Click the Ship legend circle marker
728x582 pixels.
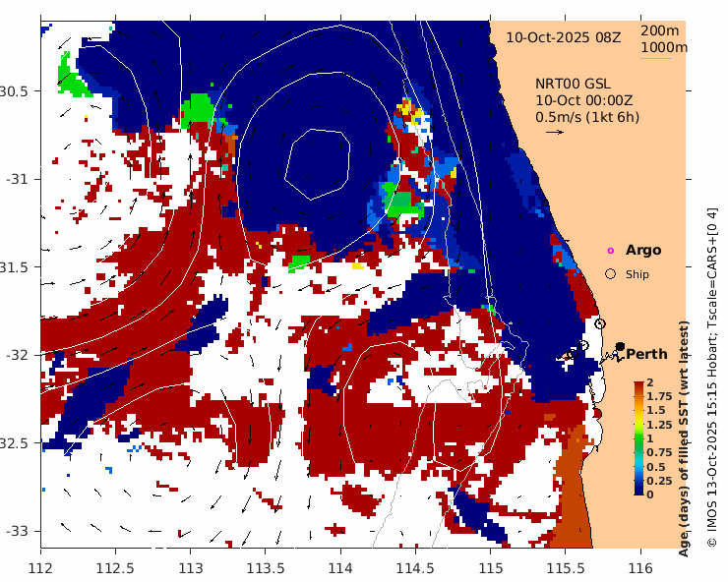click(x=611, y=274)
